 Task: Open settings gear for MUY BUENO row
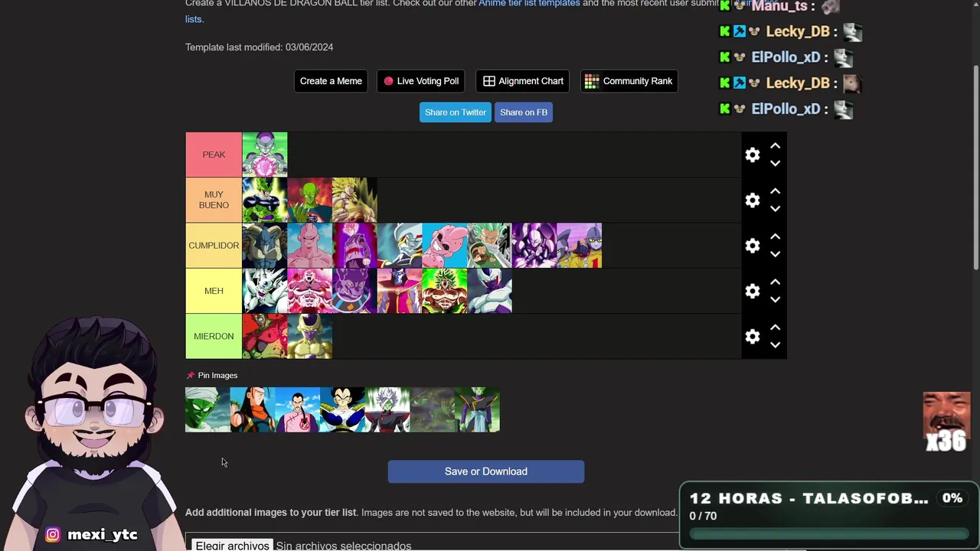(x=753, y=200)
